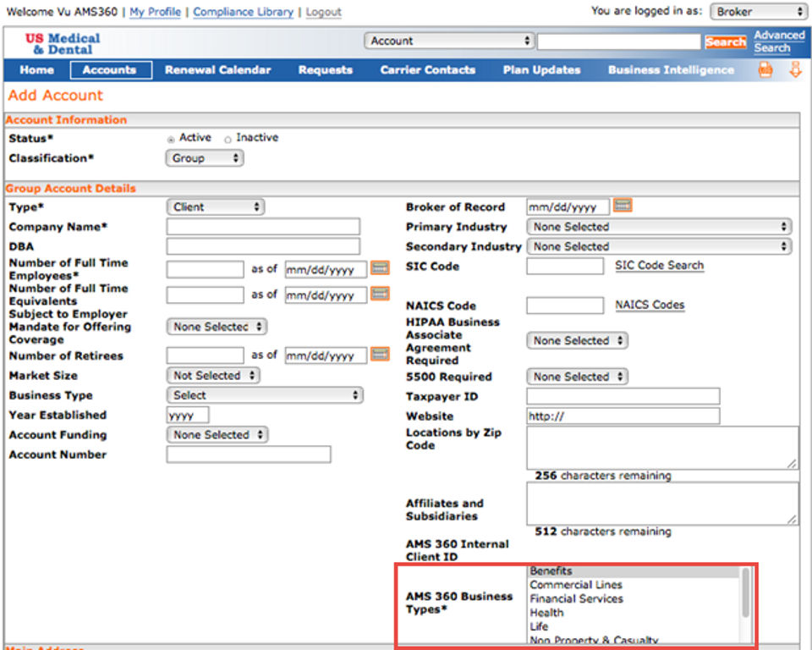Click the Locations by Zip Code textarea
This screenshot has height=650, width=812.
tap(662, 448)
